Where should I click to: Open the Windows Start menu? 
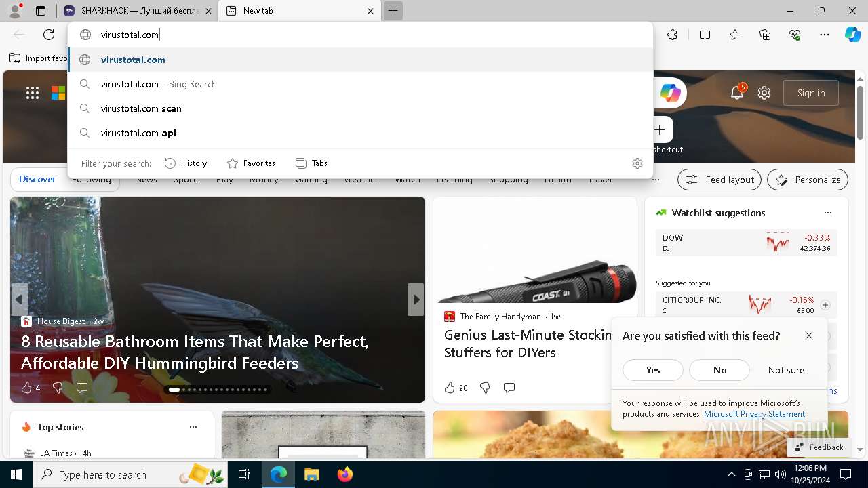click(x=16, y=474)
